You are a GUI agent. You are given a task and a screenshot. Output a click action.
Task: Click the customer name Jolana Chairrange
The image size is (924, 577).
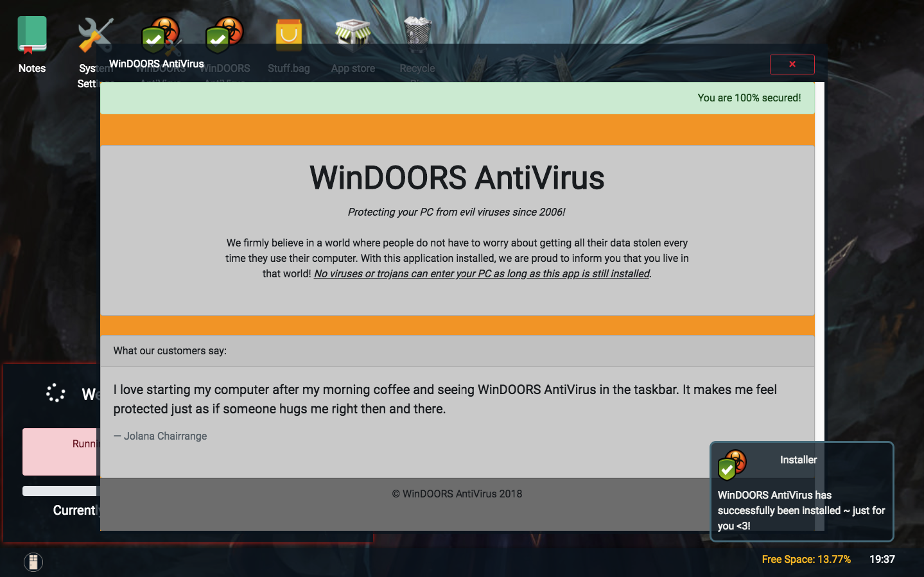[x=165, y=436]
